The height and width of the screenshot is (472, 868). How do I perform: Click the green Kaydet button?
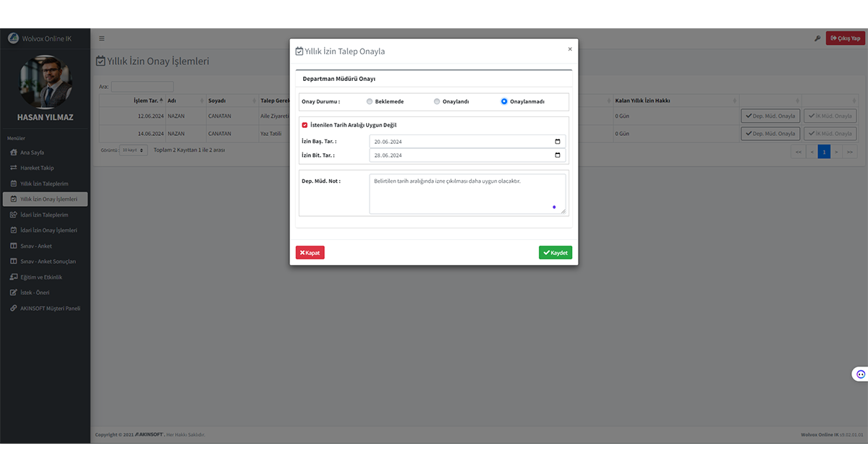555,253
